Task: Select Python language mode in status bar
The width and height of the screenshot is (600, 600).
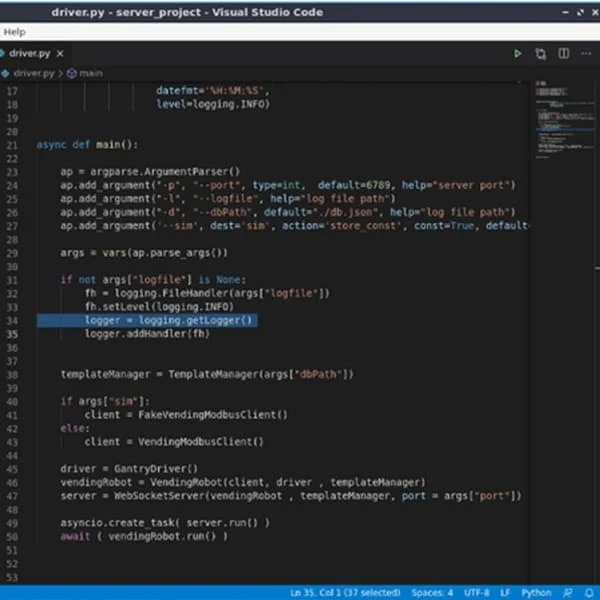Action: 536,592
